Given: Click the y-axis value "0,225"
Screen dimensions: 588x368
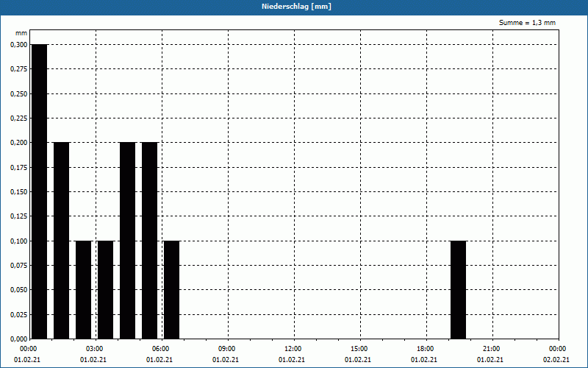Looking at the screenshot, I should click(19, 118).
